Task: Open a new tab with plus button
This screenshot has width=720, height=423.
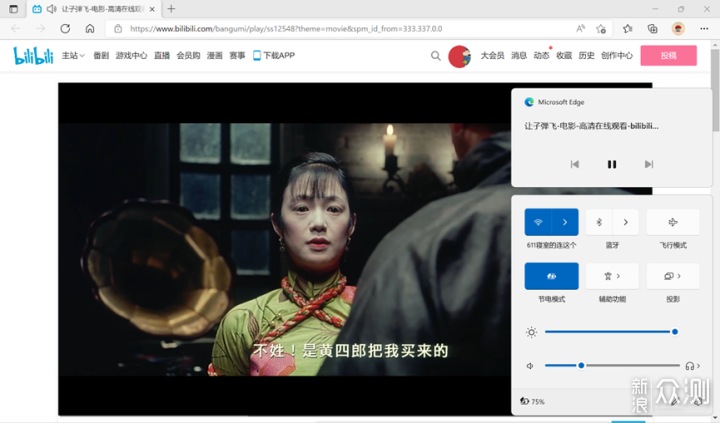Action: pos(171,9)
